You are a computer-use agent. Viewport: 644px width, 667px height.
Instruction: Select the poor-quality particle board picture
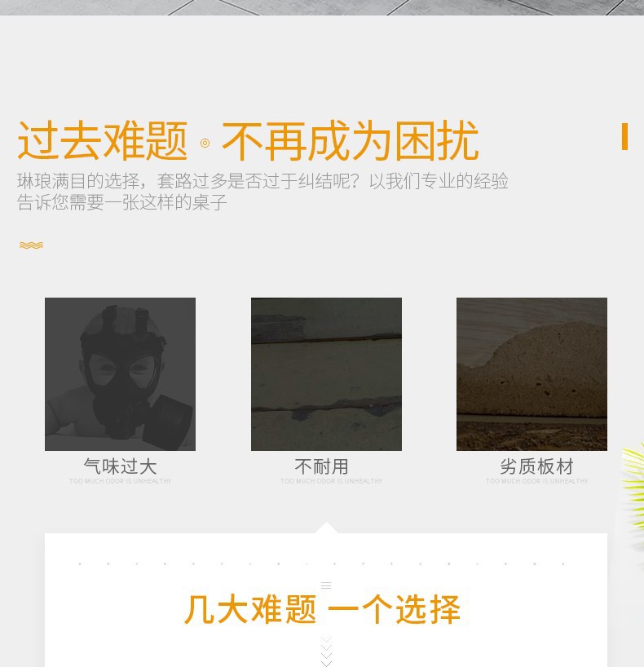532,374
